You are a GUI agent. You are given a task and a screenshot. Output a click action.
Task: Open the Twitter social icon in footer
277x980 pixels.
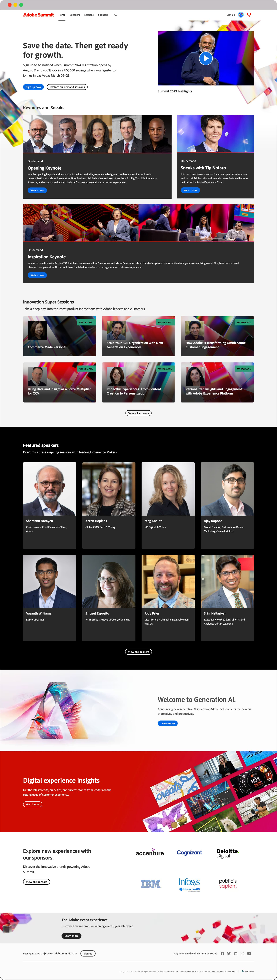[x=229, y=953]
